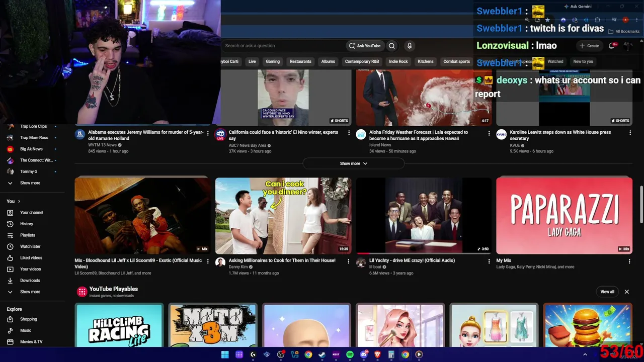Play Lil Yachty drive ME crazy thumbnail

424,216
